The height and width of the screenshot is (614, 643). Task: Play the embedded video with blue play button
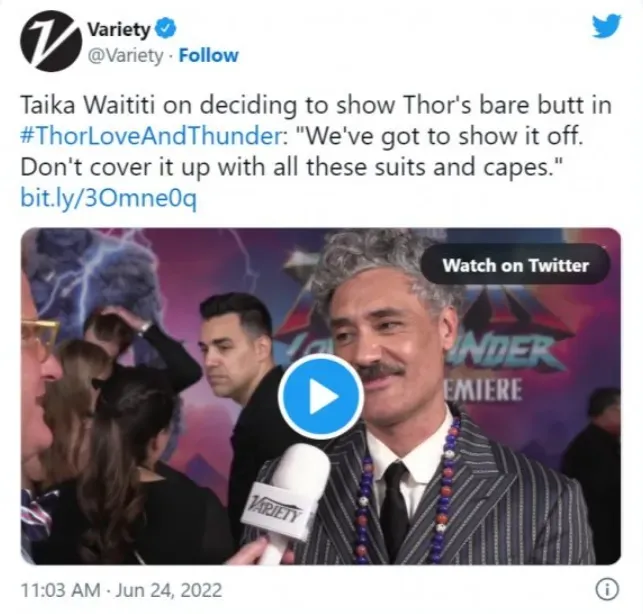[321, 396]
